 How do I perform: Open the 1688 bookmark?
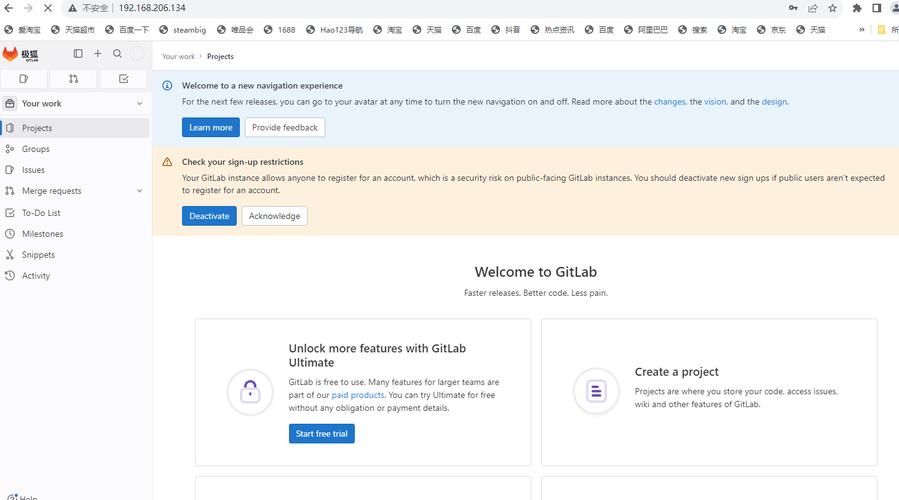[279, 30]
